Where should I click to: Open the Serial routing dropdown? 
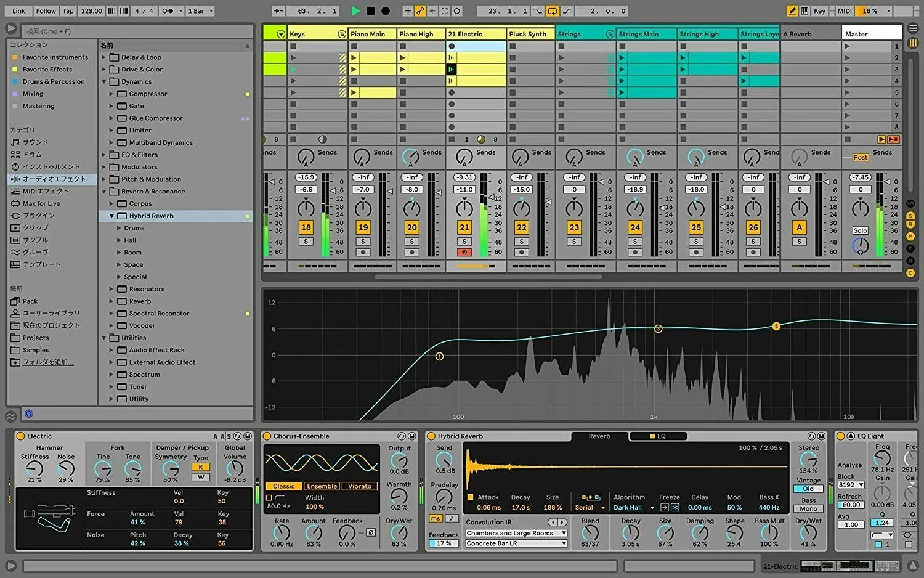coord(590,508)
